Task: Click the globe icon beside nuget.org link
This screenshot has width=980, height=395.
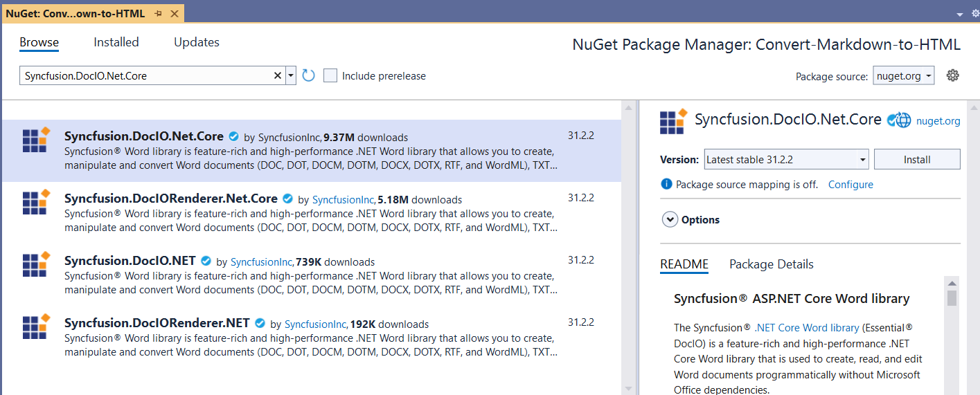Action: pos(903,120)
